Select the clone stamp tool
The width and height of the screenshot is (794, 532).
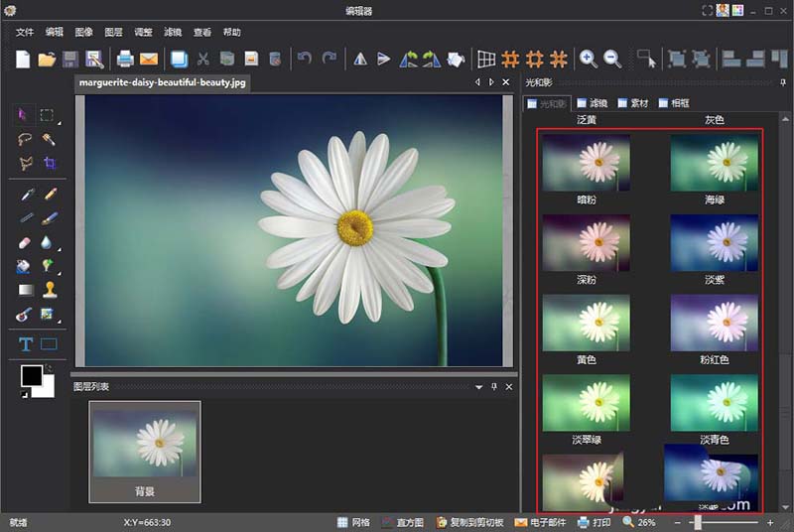tap(49, 290)
